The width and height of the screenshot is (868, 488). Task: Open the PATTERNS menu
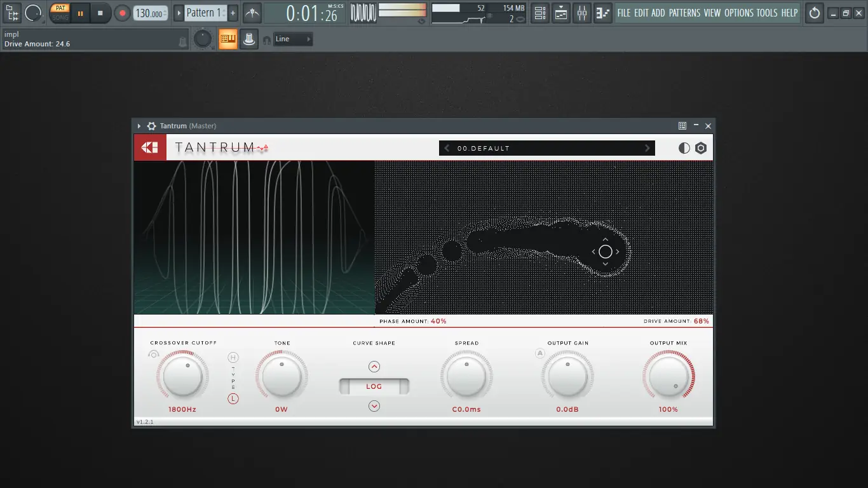click(x=685, y=13)
